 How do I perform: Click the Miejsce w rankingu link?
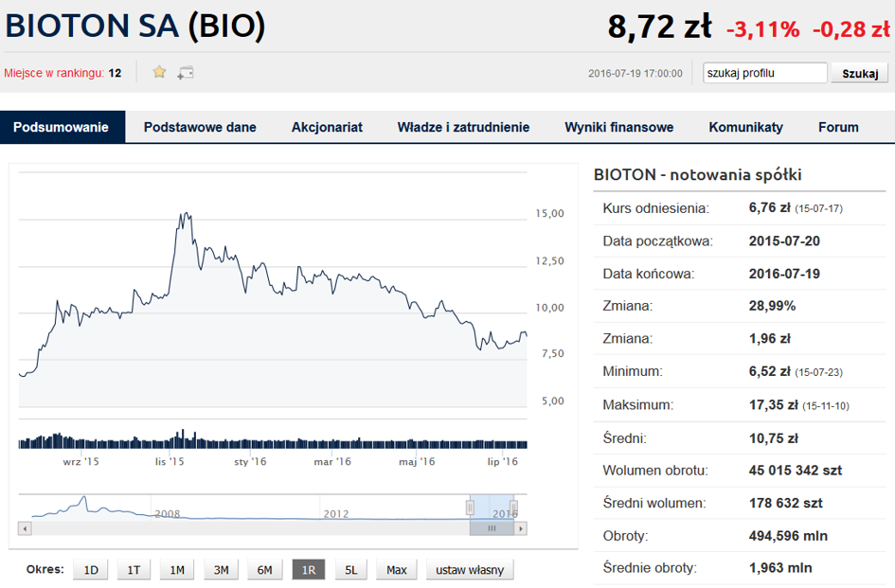tap(54, 73)
